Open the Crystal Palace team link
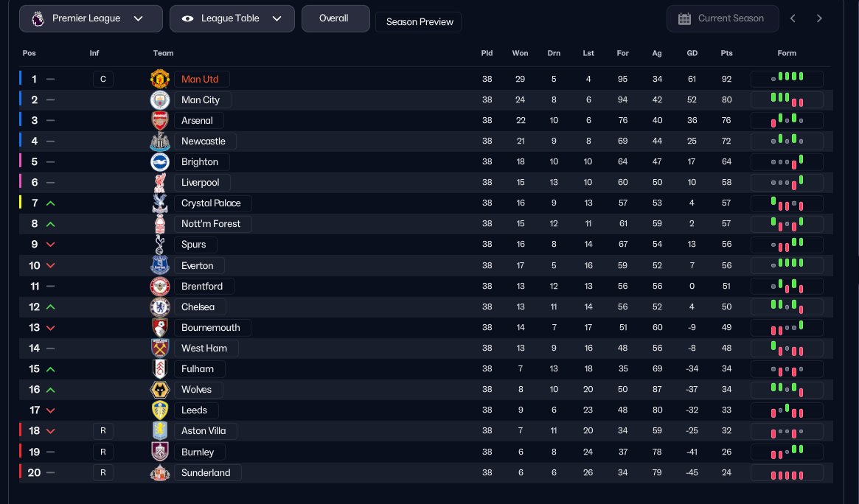This screenshot has width=859, height=504. pyautogui.click(x=211, y=203)
